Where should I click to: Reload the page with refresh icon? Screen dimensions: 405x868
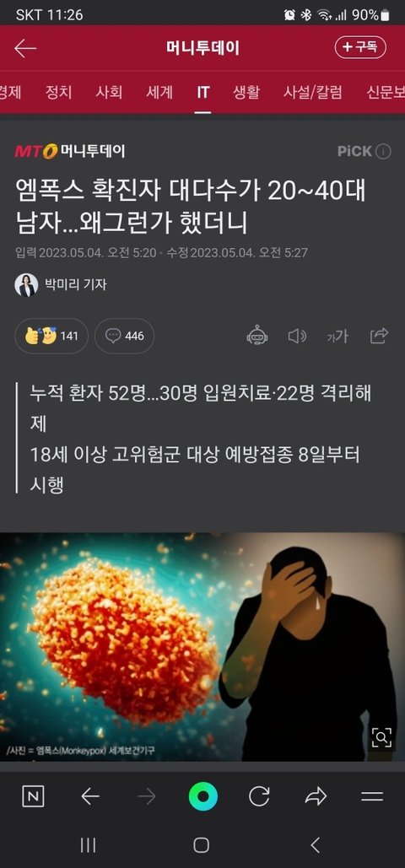tap(259, 796)
